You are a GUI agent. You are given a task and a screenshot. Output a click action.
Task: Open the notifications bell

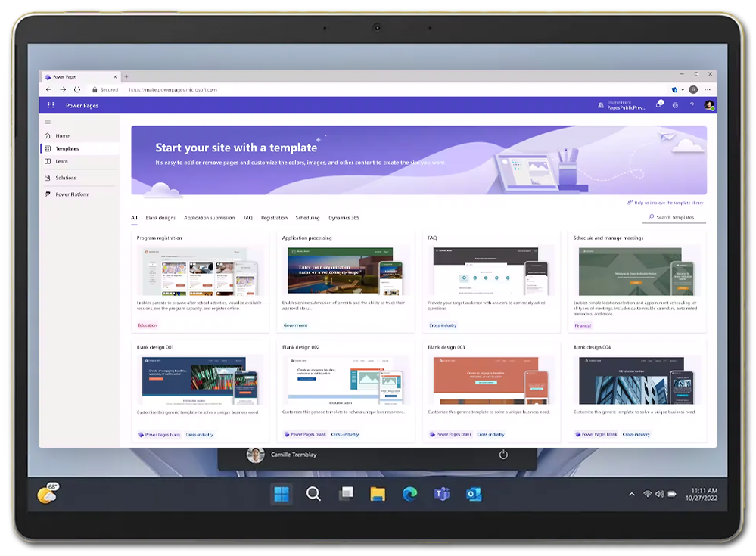[x=658, y=105]
